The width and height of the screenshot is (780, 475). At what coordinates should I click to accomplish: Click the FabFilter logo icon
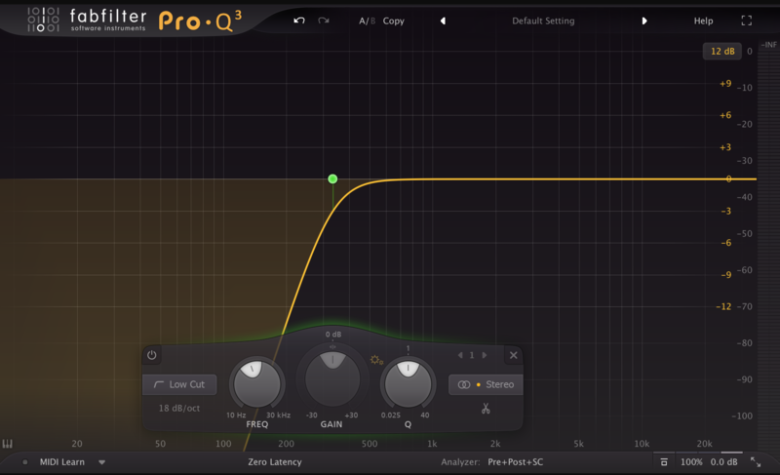pos(43,20)
